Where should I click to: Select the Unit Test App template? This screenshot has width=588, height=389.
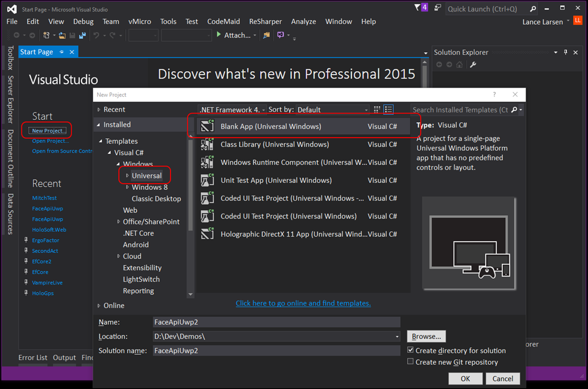click(x=303, y=180)
